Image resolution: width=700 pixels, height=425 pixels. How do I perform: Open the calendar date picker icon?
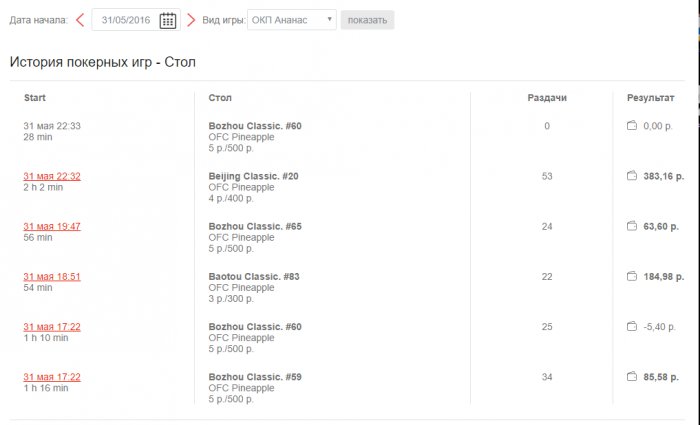coord(168,20)
